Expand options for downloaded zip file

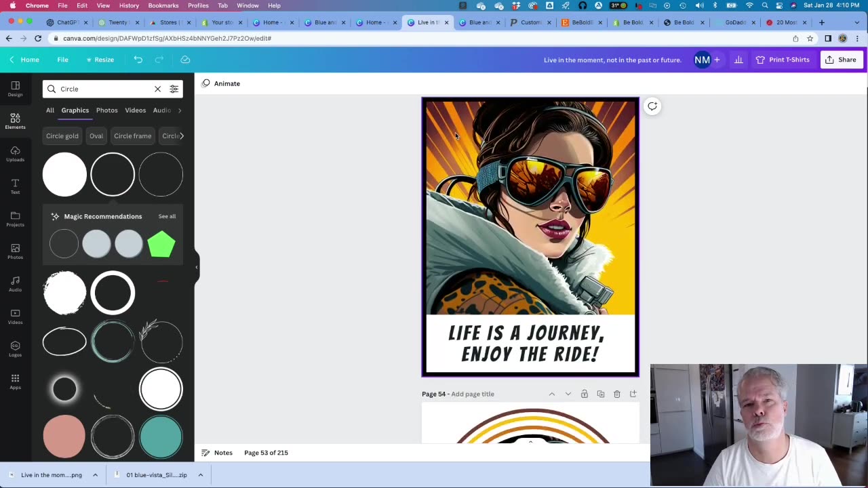(x=201, y=475)
